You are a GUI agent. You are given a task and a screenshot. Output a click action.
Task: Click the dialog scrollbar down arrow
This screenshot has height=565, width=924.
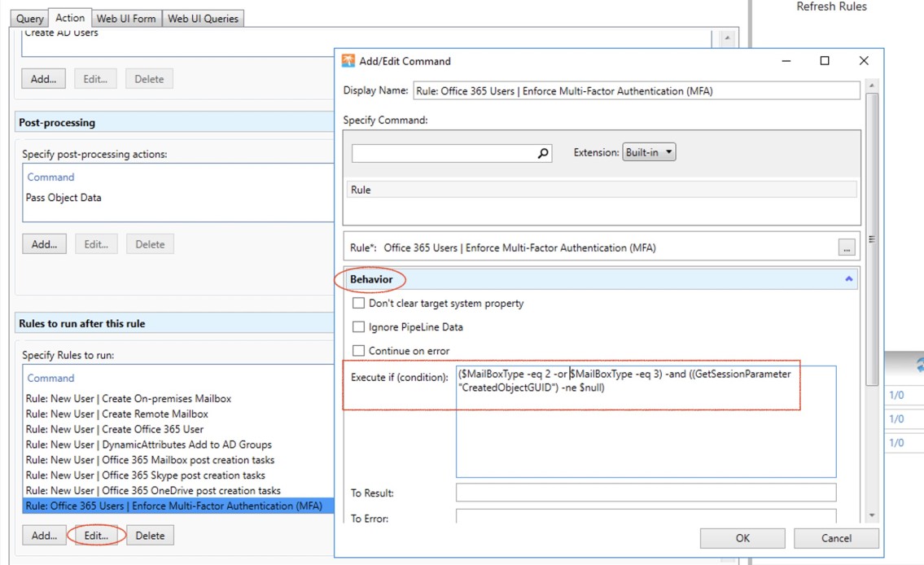coord(872,515)
